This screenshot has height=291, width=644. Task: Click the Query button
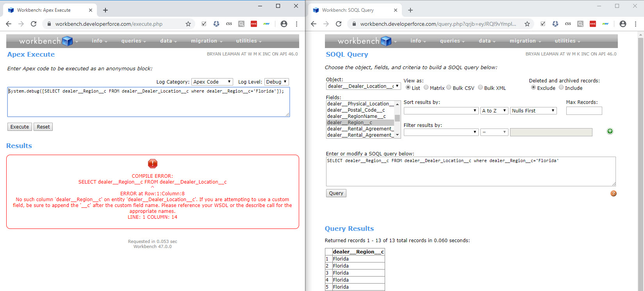pos(336,193)
